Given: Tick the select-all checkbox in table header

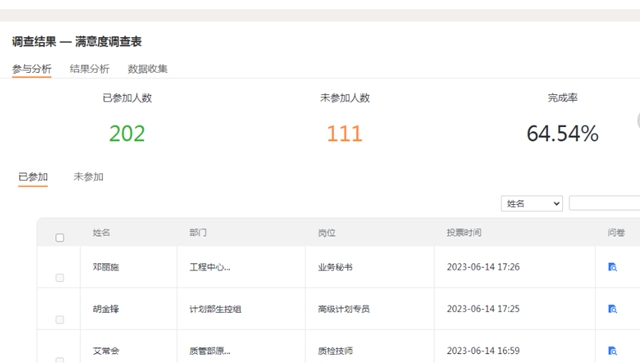Looking at the screenshot, I should click(60, 237).
